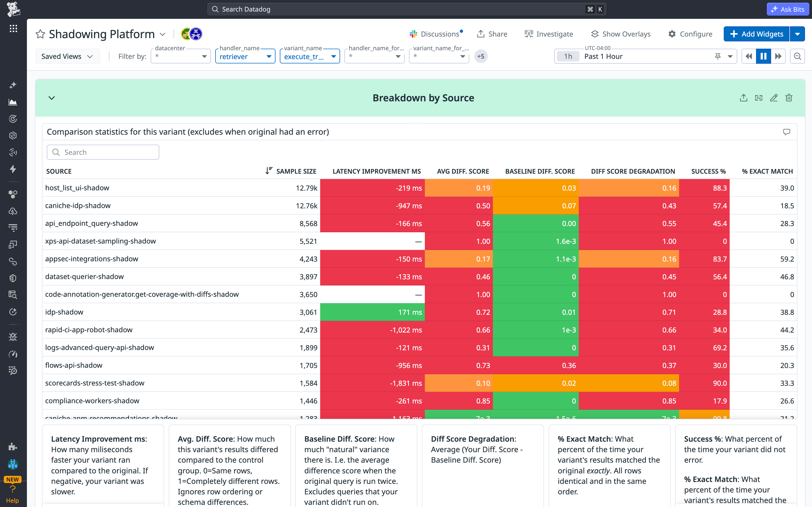Screen dimensions: 812x507
Task: Focus the Search Datadog field
Action: (x=406, y=9)
